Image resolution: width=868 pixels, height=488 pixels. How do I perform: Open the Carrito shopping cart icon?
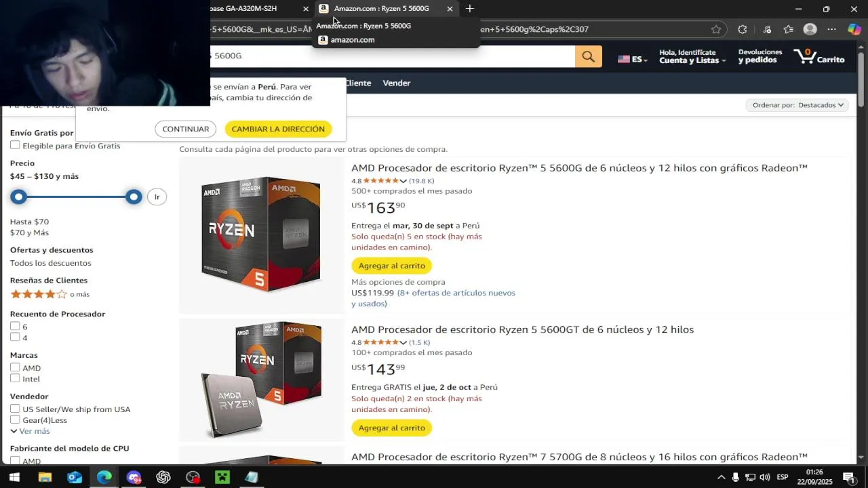820,56
